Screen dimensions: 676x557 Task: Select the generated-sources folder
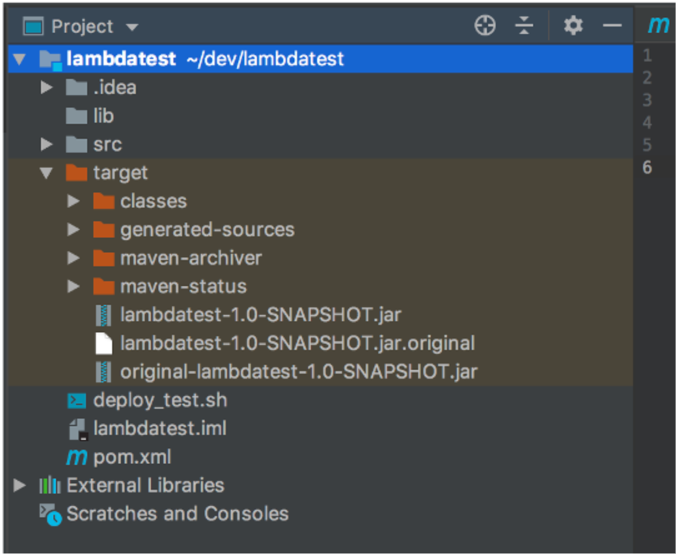[207, 230]
